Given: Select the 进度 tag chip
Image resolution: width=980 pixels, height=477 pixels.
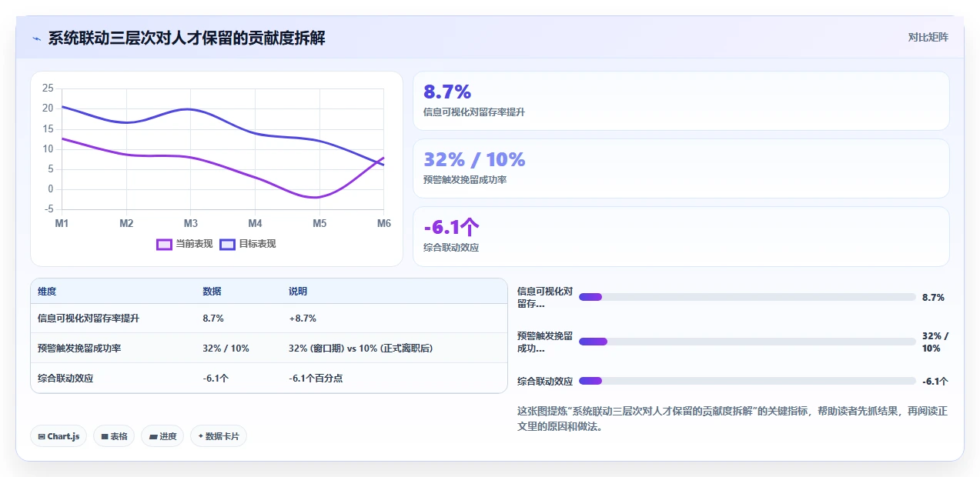Looking at the screenshot, I should pos(162,436).
